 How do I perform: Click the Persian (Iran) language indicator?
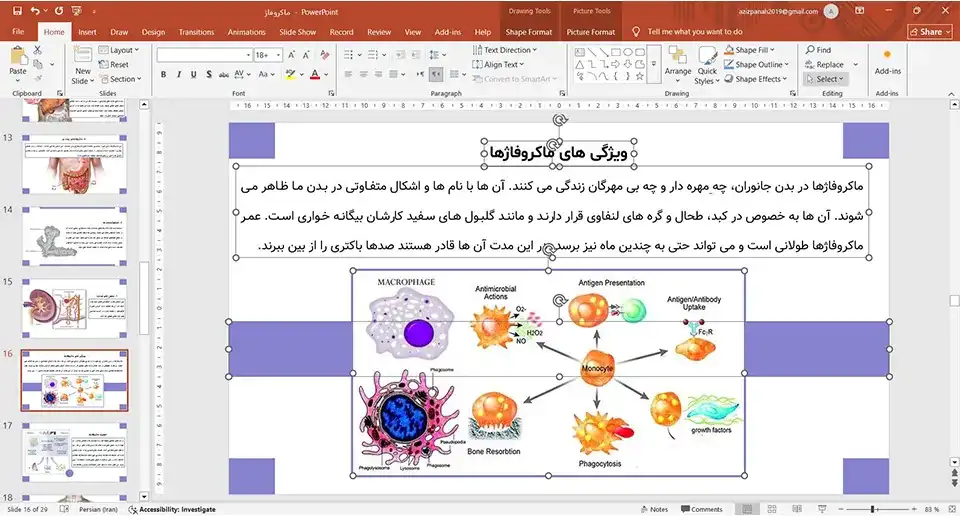(98, 509)
